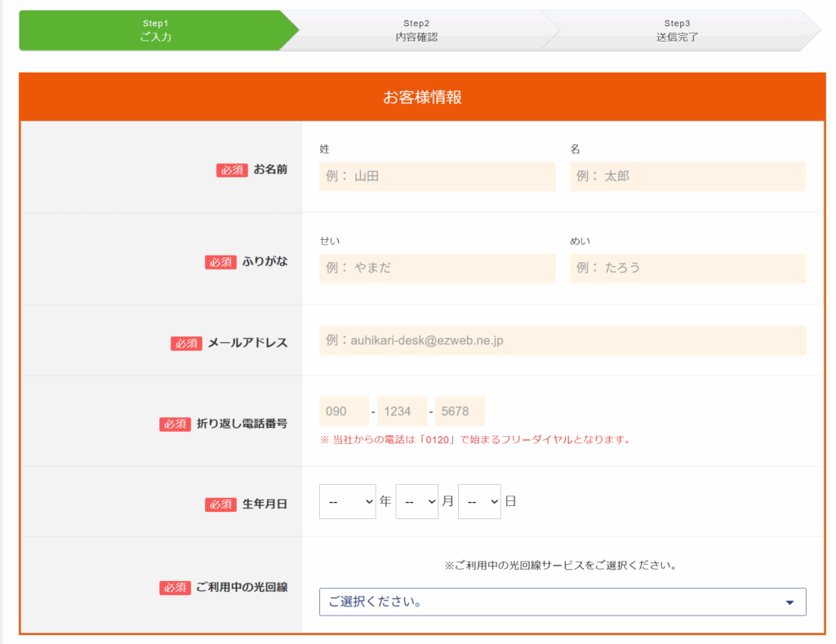Click the 必須 badge next to 生年月日
This screenshot has width=836, height=644.
(x=220, y=504)
